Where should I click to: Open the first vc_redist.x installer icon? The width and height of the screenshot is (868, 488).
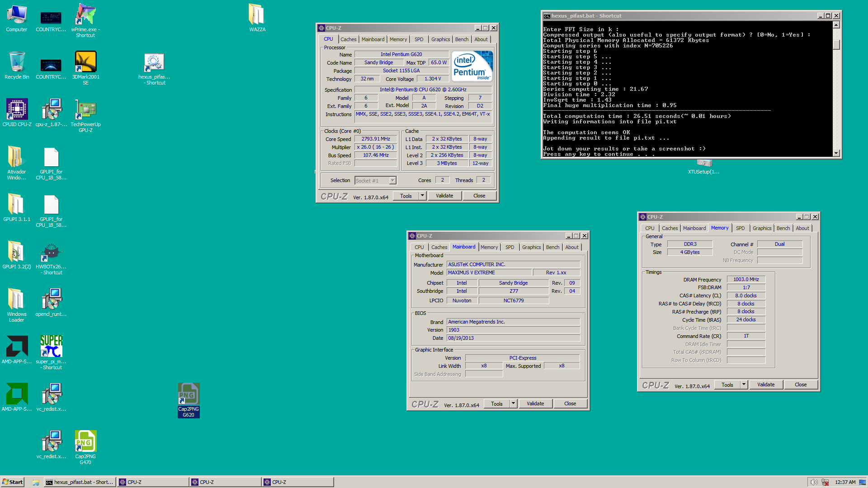pyautogui.click(x=51, y=398)
